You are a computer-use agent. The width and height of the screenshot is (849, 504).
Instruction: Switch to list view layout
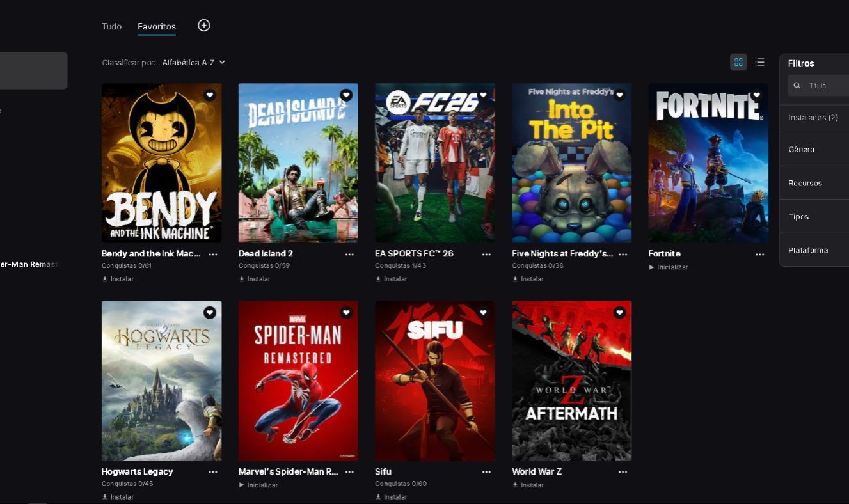click(x=759, y=62)
